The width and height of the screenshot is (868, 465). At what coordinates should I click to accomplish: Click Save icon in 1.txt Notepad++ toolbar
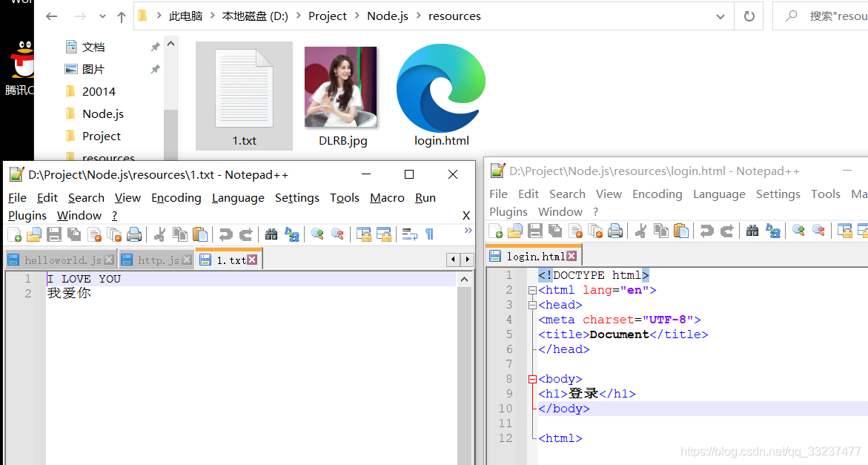click(53, 234)
